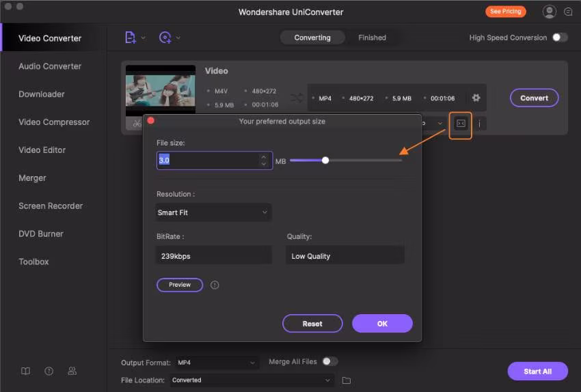The width and height of the screenshot is (581, 392).
Task: Click the BitRate 239kbps field
Action: point(213,256)
